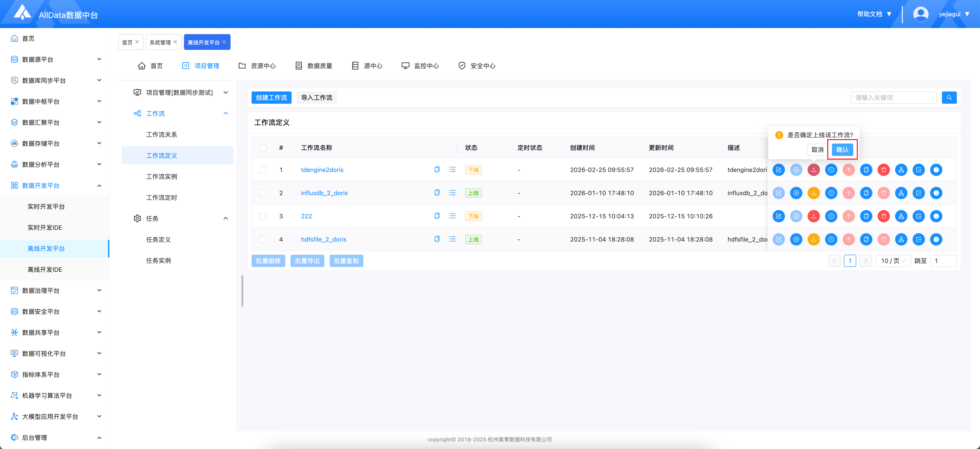Open the 10 / 页 page size dropdown
The height and width of the screenshot is (449, 980).
point(892,261)
